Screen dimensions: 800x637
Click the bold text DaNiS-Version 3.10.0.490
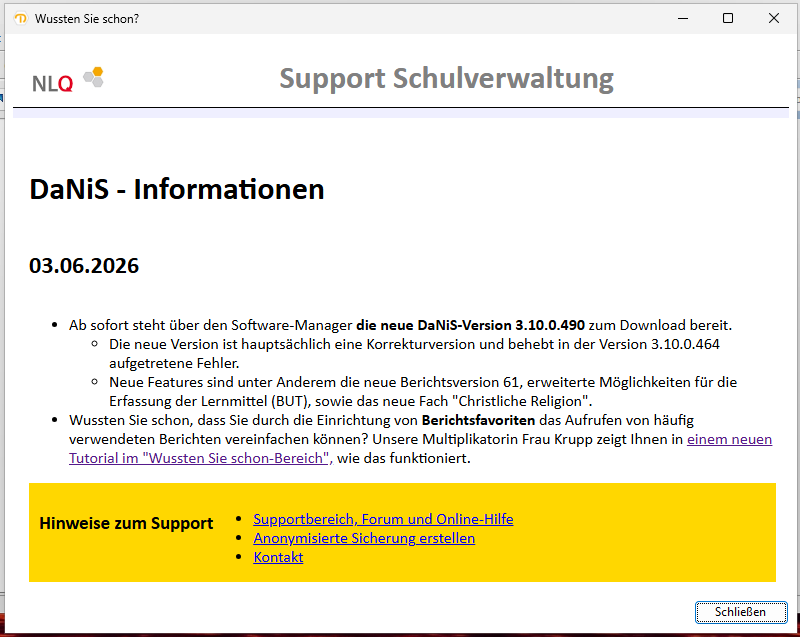[x=501, y=325]
